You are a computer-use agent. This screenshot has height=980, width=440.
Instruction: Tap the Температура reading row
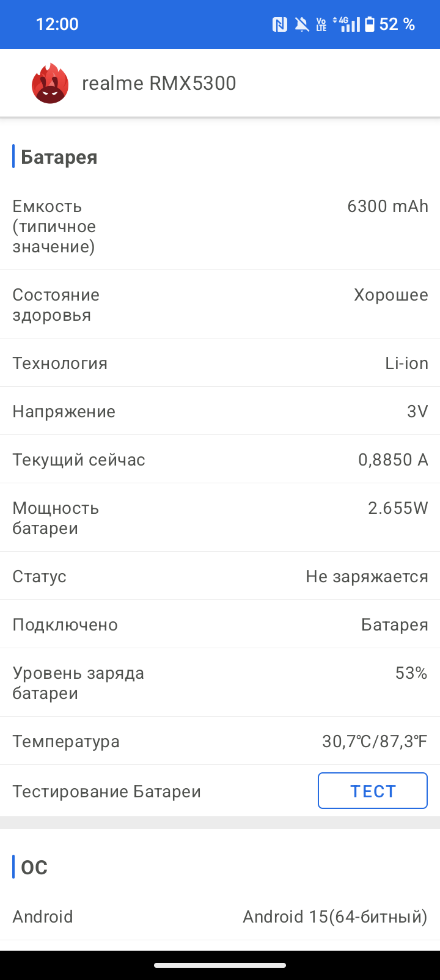(220, 741)
